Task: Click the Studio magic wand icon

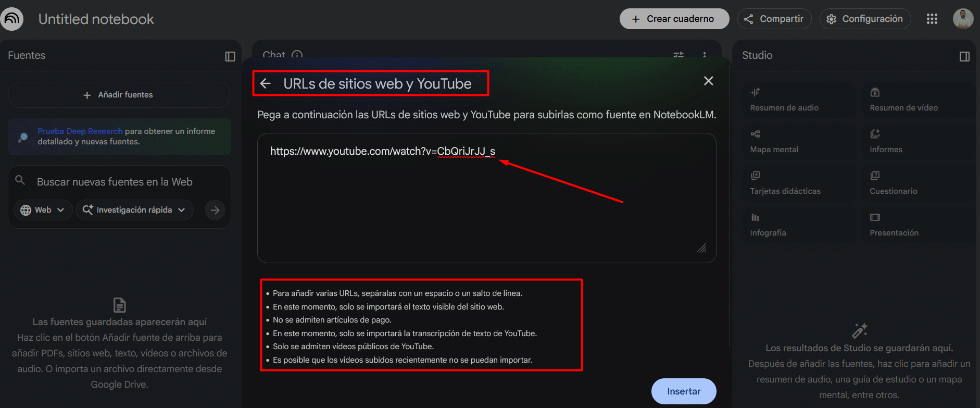Action: [859, 330]
